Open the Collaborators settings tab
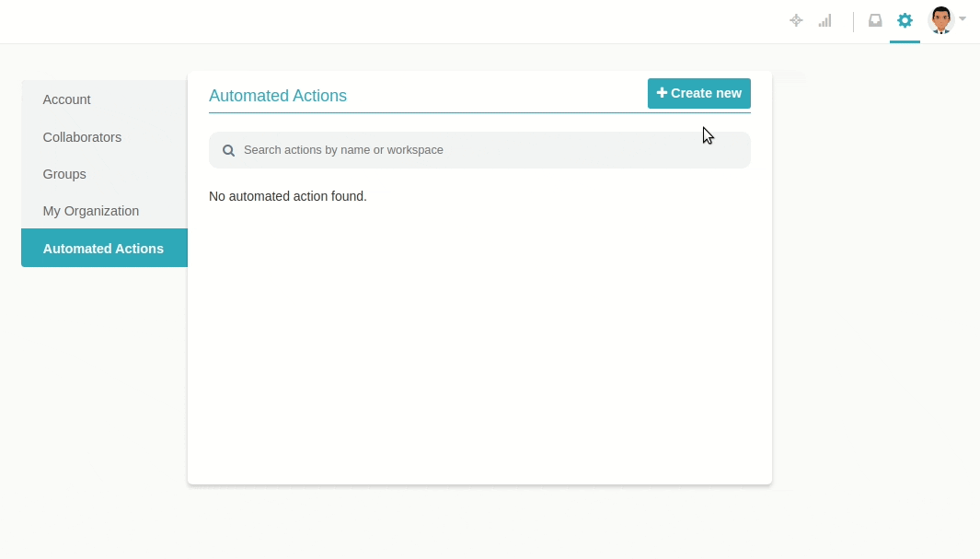The image size is (980, 559). click(x=104, y=137)
